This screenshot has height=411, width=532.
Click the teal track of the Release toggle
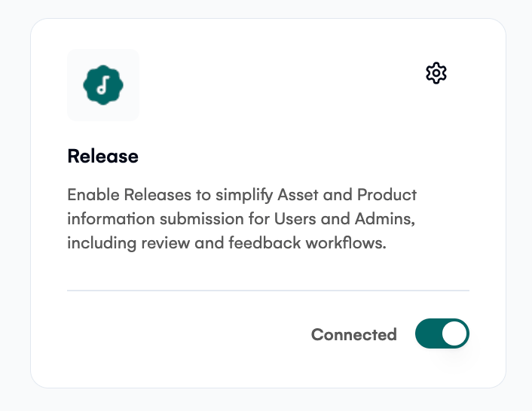click(x=428, y=333)
